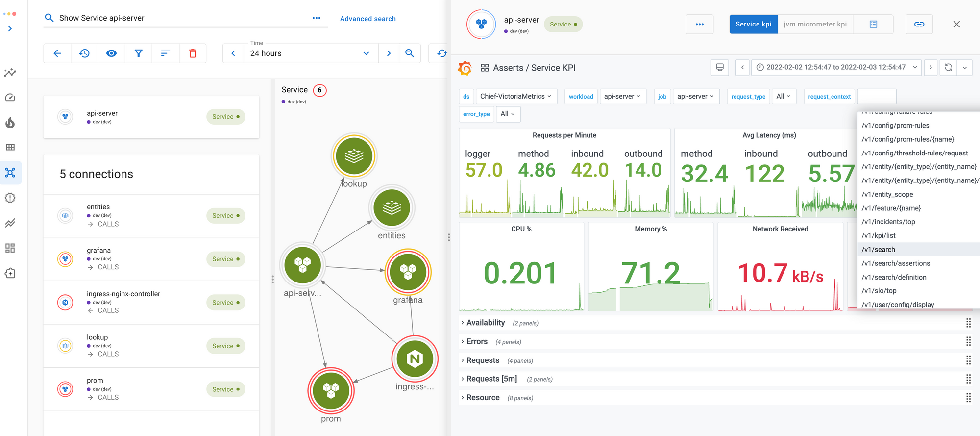This screenshot has height=436, width=980.
Task: Open the Chief-VictoriaMetrics datasource dropdown
Action: pos(515,97)
